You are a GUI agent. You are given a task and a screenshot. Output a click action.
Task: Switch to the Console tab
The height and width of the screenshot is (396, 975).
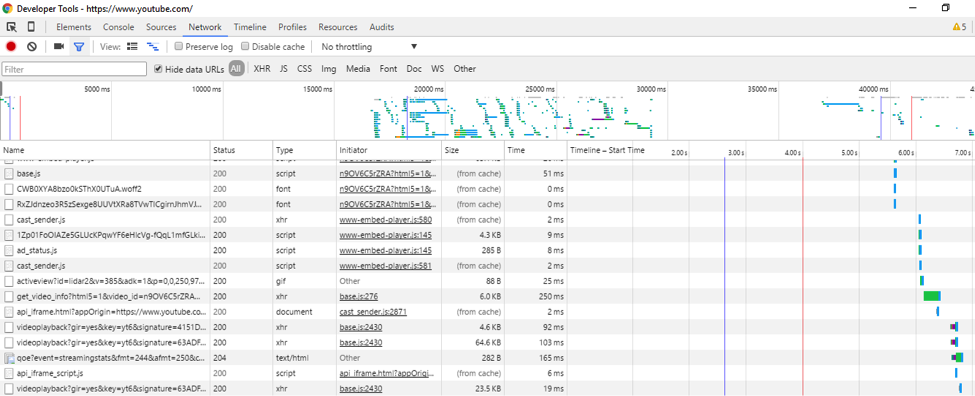[119, 27]
